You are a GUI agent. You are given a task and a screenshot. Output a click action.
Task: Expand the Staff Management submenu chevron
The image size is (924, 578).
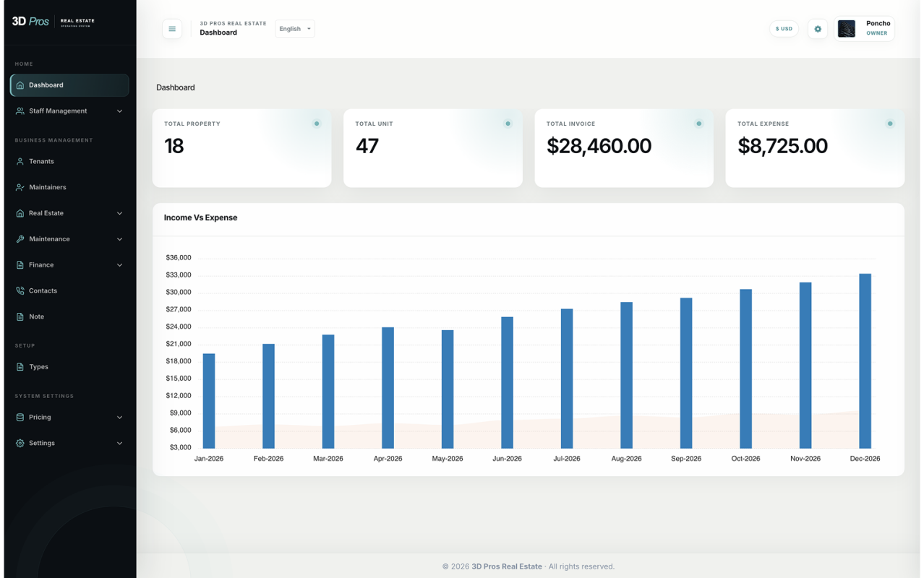pyautogui.click(x=120, y=111)
